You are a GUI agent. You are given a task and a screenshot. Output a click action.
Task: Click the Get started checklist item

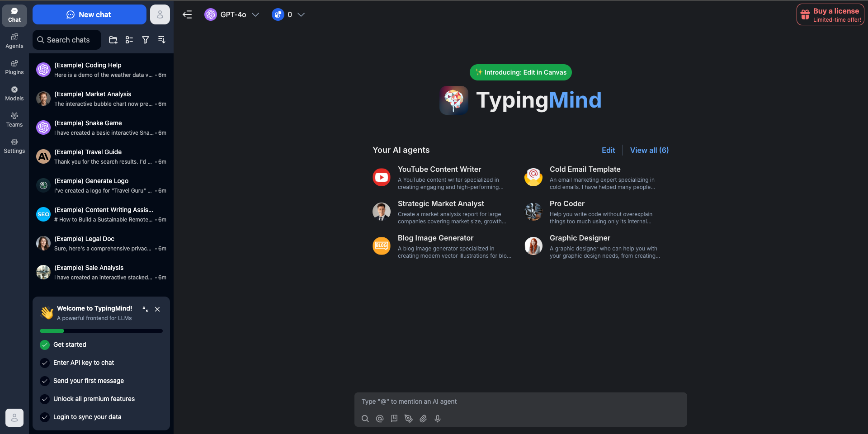click(x=101, y=344)
